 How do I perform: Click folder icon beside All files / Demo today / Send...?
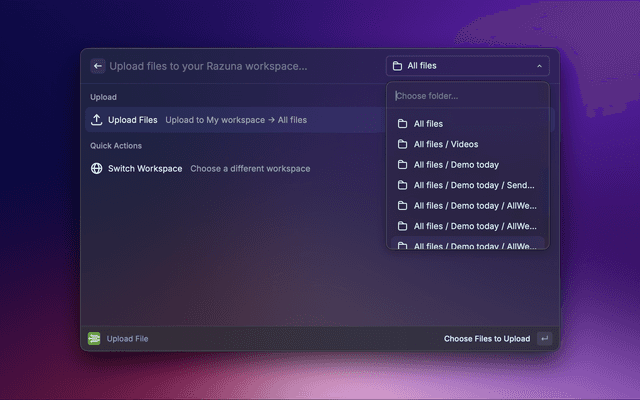coord(402,185)
